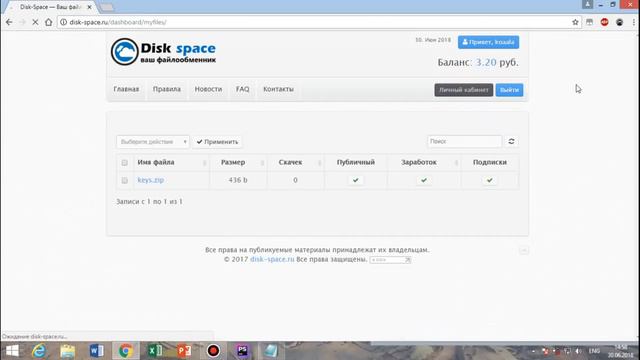Show hidden tray icons arrow
This screenshot has width=640, height=360.
(533, 351)
